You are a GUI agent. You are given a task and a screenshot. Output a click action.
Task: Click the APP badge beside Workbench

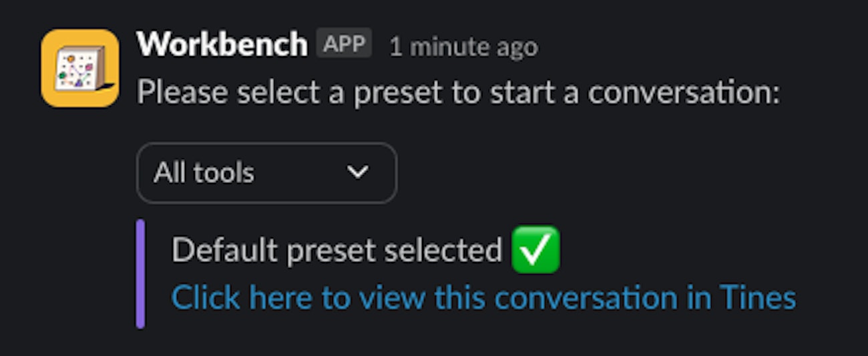tap(344, 44)
